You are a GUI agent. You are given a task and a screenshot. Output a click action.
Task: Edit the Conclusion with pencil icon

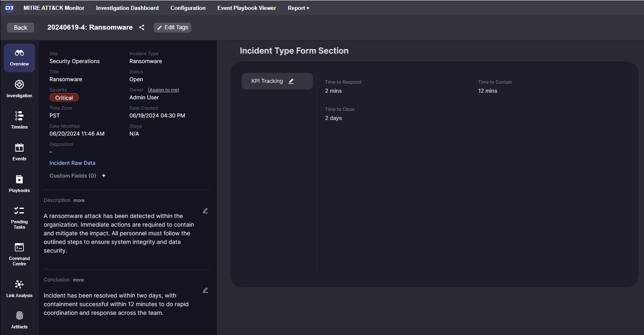[x=205, y=290]
